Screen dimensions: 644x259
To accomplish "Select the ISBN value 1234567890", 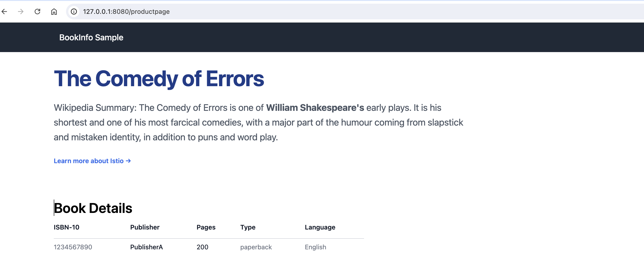I will (73, 247).
